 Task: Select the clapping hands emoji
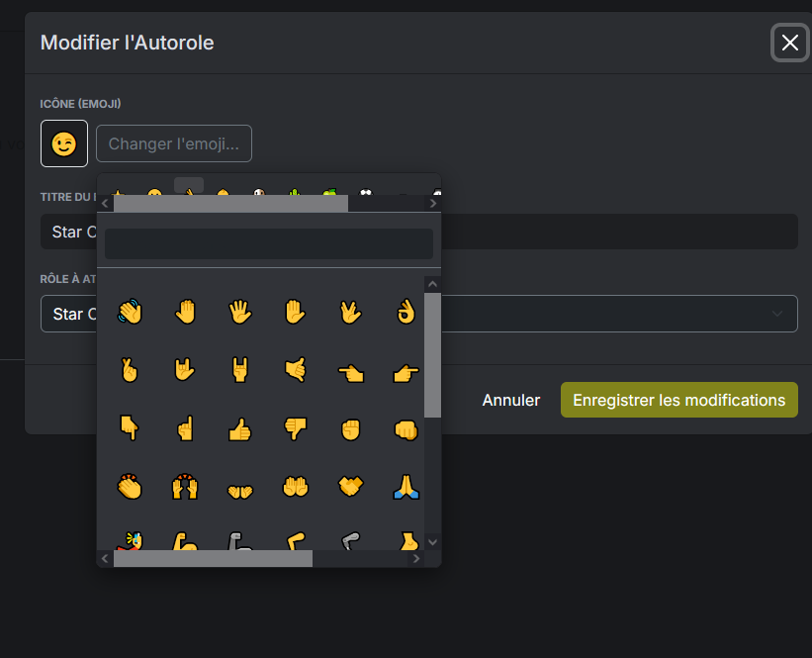[130, 487]
